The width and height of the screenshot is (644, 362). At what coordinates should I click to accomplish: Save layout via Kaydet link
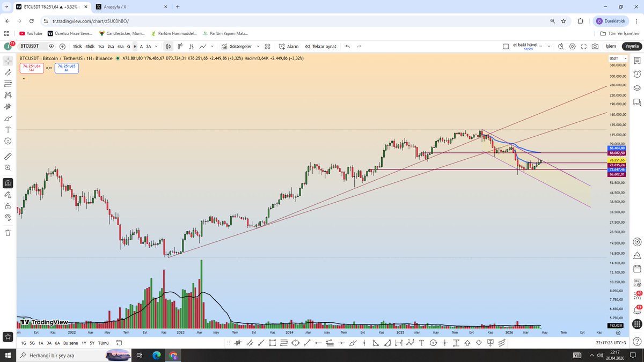[528, 49]
